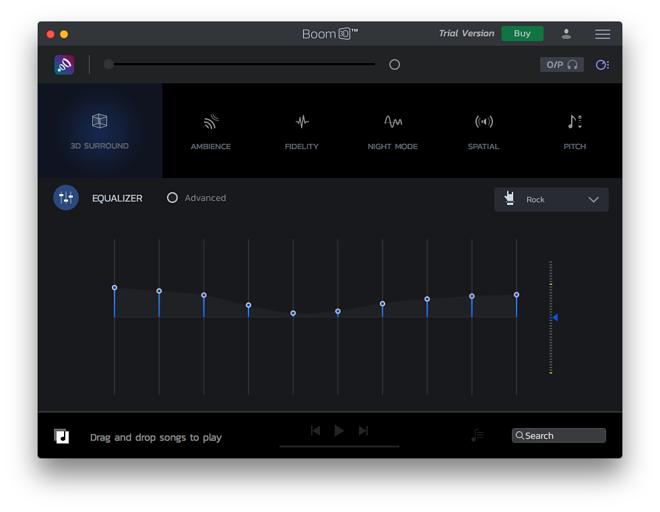This screenshot has height=512, width=660.
Task: Select the Spatial effect
Action: point(483,131)
